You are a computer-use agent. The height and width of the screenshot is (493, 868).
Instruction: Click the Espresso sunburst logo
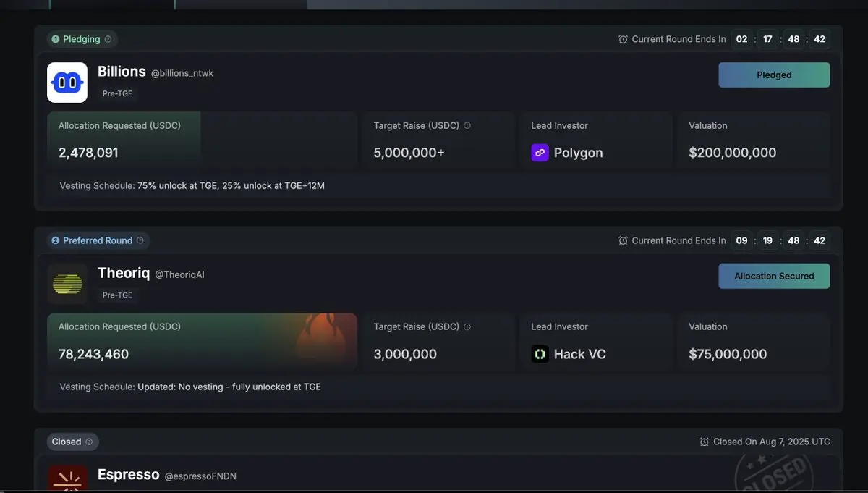click(x=67, y=479)
